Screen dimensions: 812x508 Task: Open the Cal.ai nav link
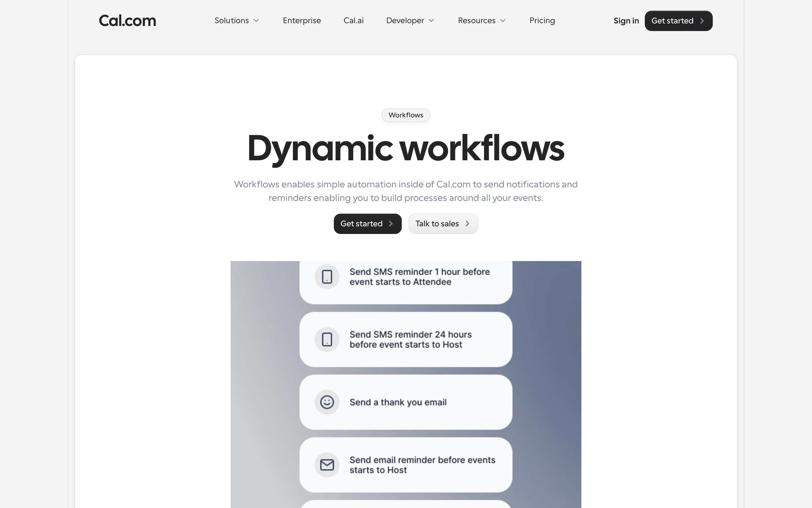click(353, 21)
